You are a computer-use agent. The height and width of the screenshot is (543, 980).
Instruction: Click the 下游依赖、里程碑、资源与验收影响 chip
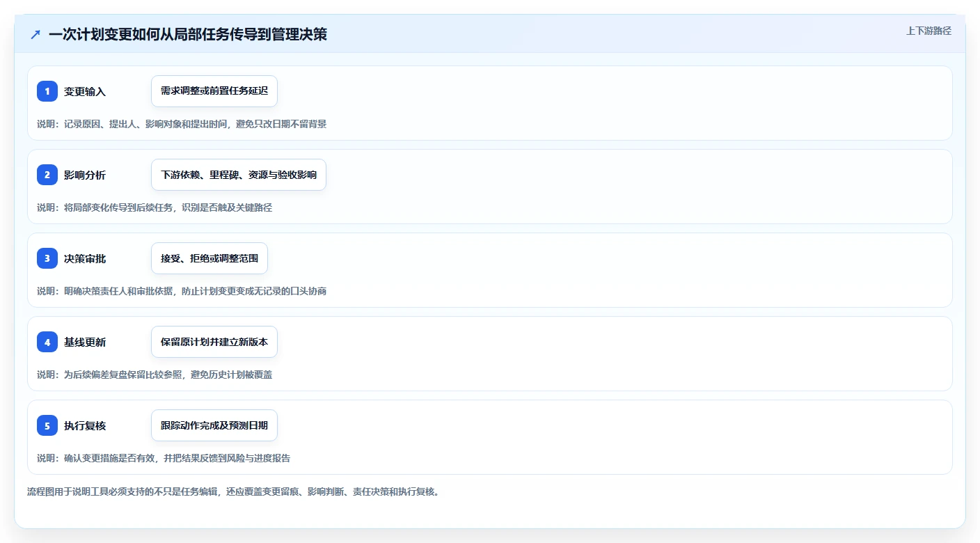[x=239, y=175]
